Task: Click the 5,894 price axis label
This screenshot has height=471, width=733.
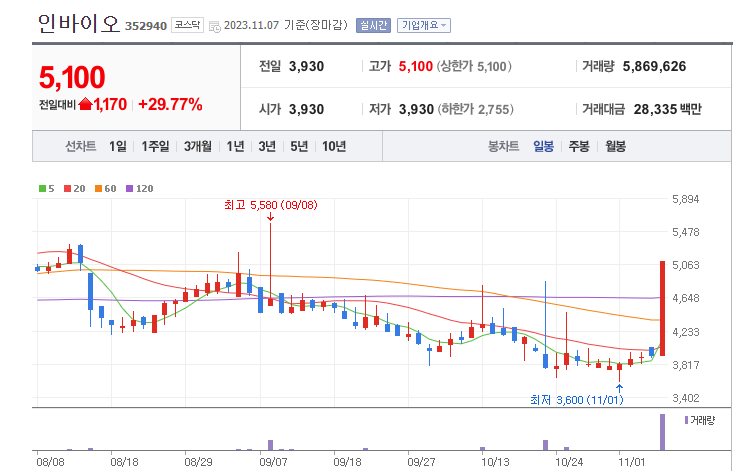Action: (x=686, y=199)
